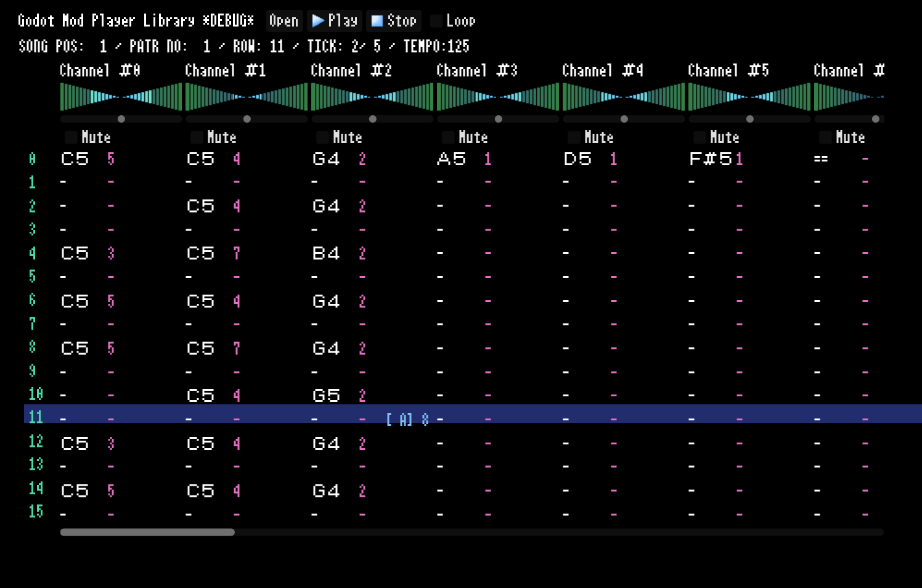The height and width of the screenshot is (588, 922).
Task: Click Channel #0 pan slider handle
Action: [x=121, y=119]
